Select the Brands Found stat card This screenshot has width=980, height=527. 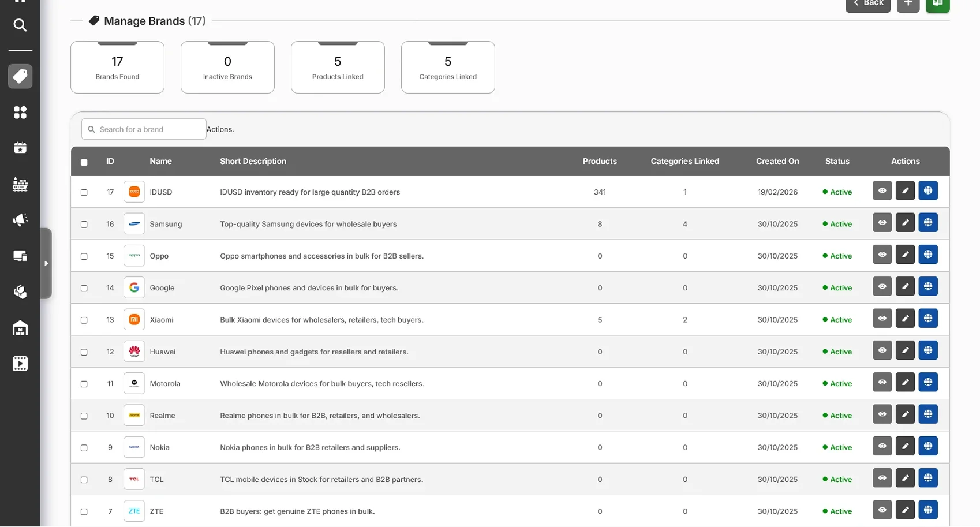pyautogui.click(x=117, y=67)
